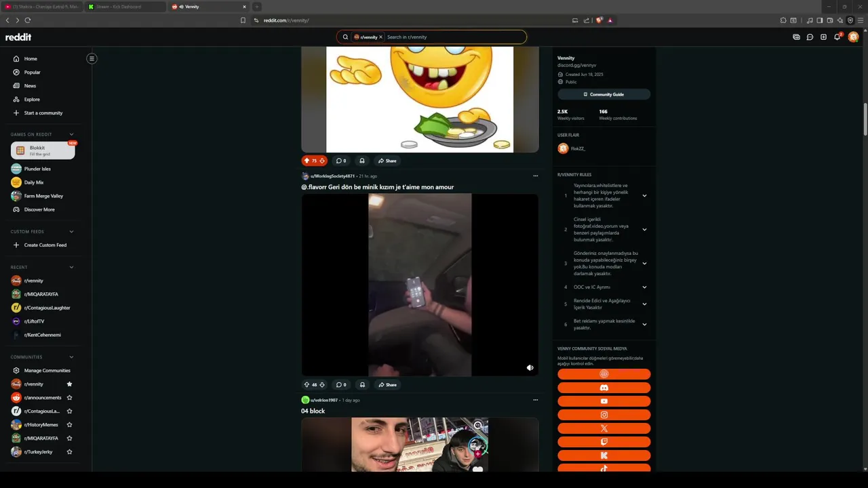Downvote the post showing 46 votes
The width and height of the screenshot is (868, 488).
322,384
